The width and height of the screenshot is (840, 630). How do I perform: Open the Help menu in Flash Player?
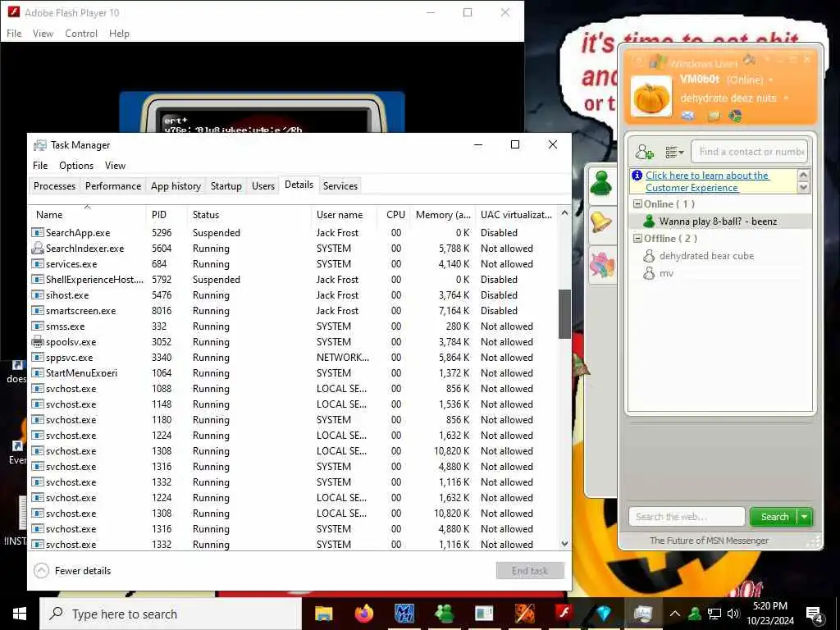point(119,33)
